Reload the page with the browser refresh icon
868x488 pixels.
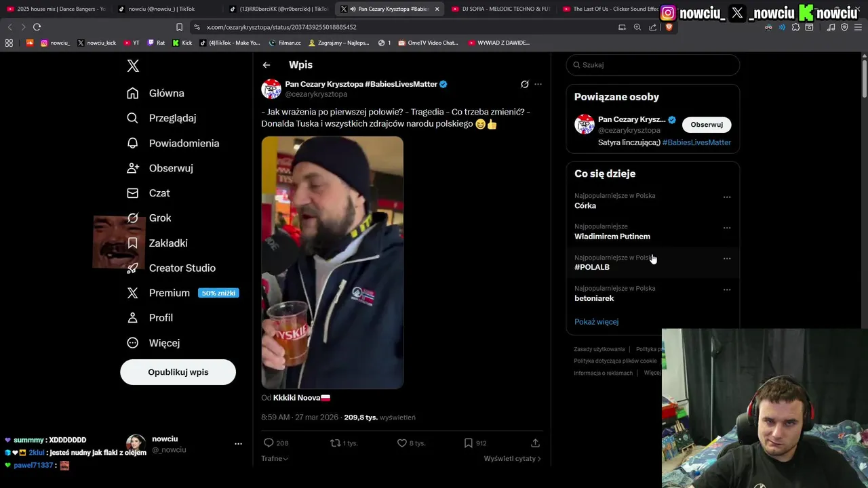click(37, 27)
